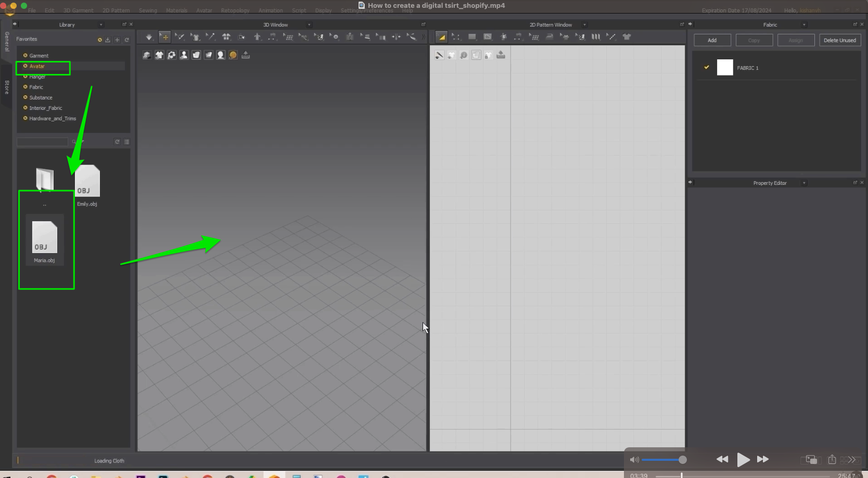Switch library browser to list view

126,142
